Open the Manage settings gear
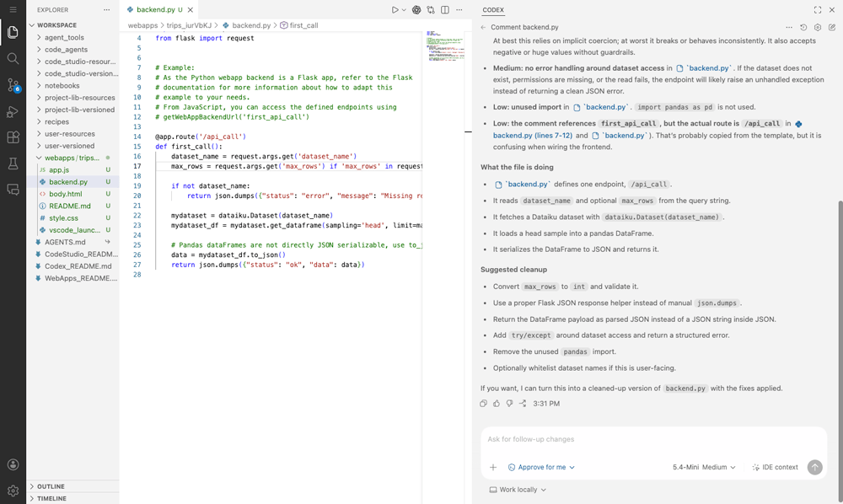This screenshot has width=843, height=504. pos(13,491)
